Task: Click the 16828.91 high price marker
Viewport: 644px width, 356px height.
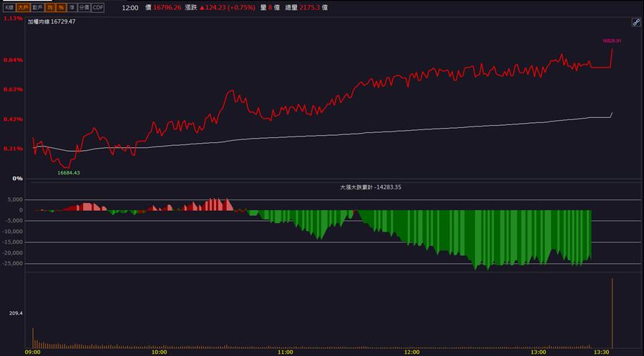Action: point(612,41)
